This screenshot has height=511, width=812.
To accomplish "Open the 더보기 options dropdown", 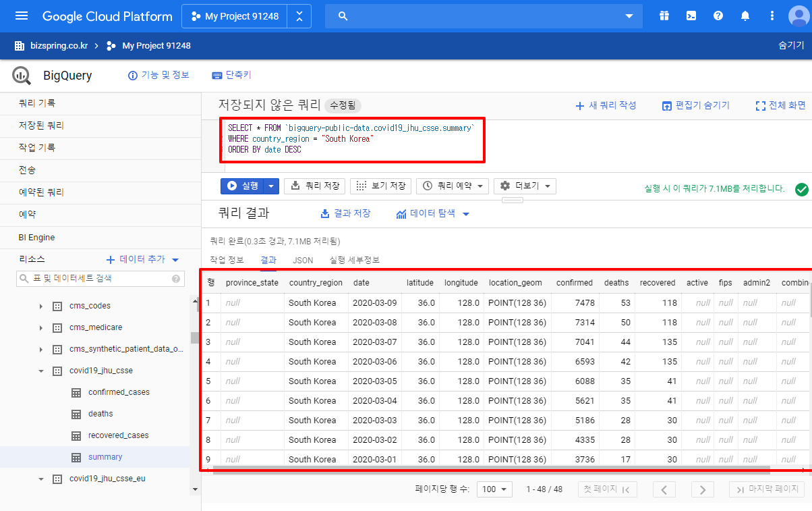I will [x=525, y=186].
